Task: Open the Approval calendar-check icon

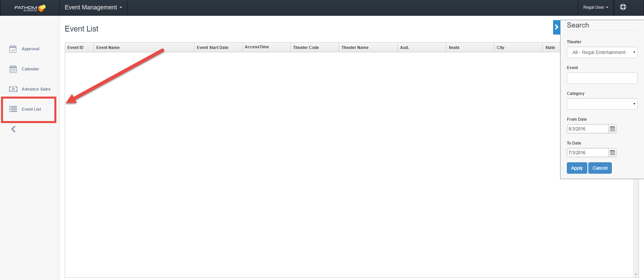Action: (13, 49)
